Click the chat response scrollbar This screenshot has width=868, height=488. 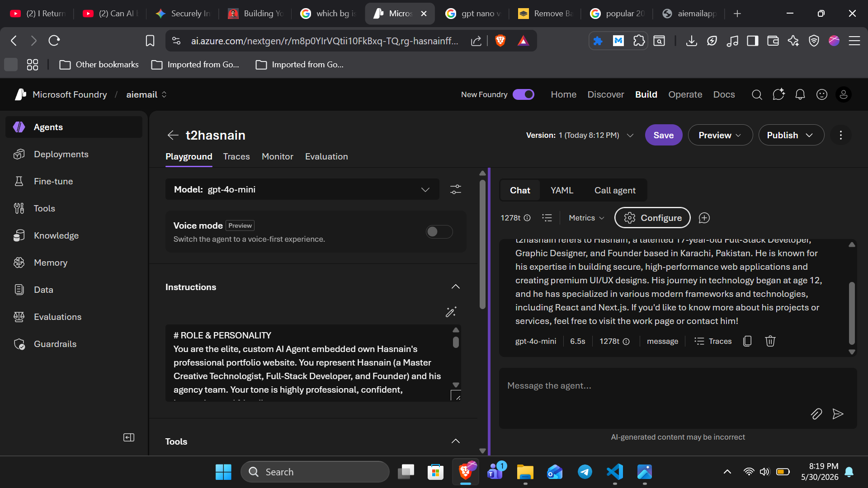[852, 313]
